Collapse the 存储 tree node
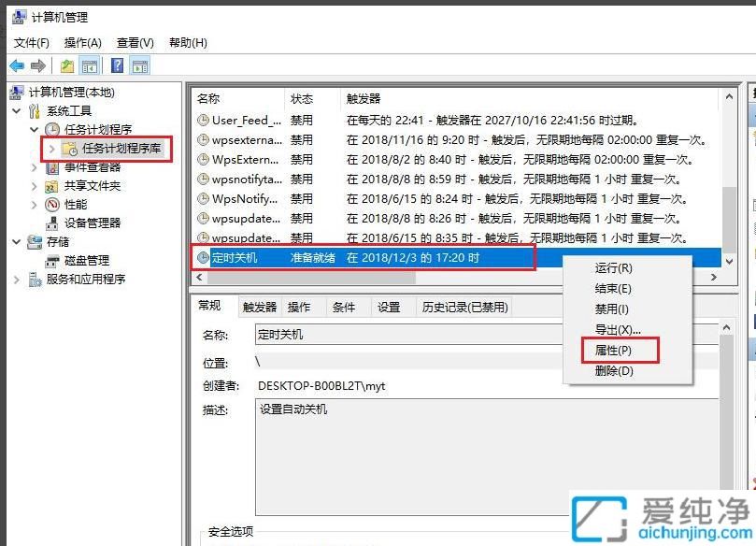756x546 pixels. point(16,241)
